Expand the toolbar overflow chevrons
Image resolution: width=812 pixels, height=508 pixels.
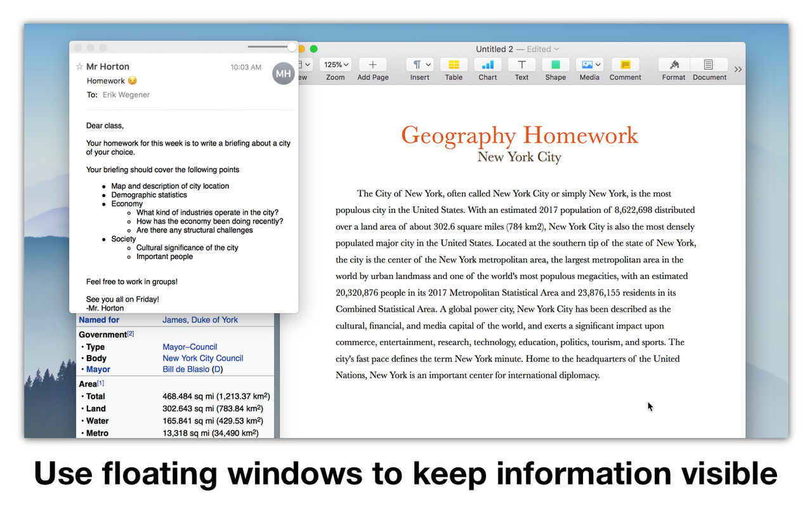click(738, 69)
